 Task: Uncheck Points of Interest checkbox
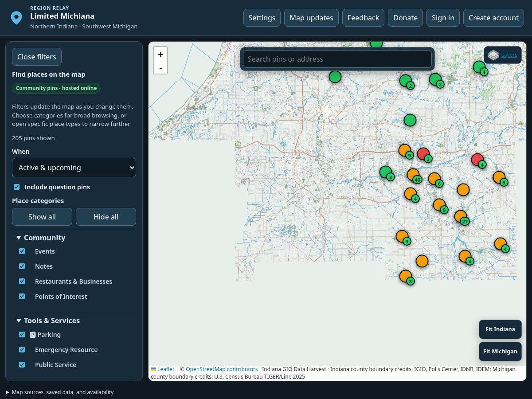tap(22, 297)
